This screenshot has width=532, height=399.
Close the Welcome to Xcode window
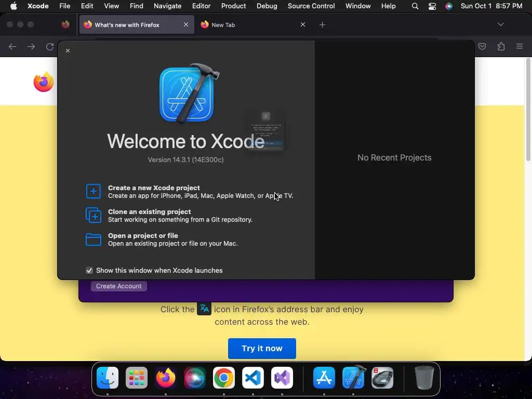[x=68, y=50]
